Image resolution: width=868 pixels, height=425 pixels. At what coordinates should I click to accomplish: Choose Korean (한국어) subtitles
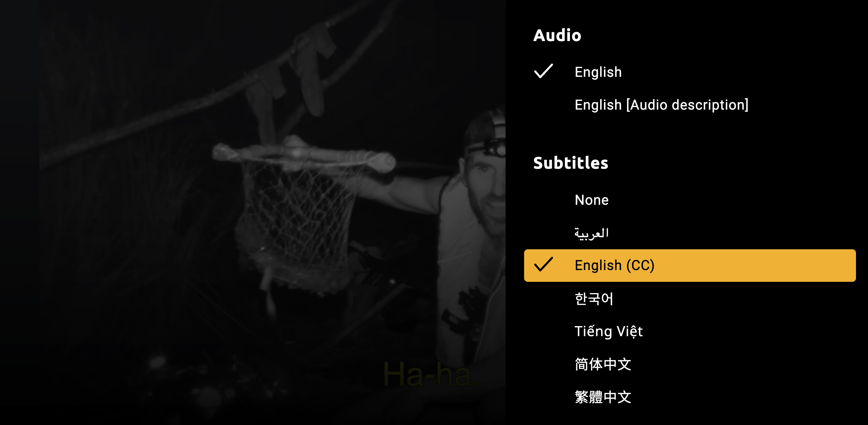(x=594, y=298)
